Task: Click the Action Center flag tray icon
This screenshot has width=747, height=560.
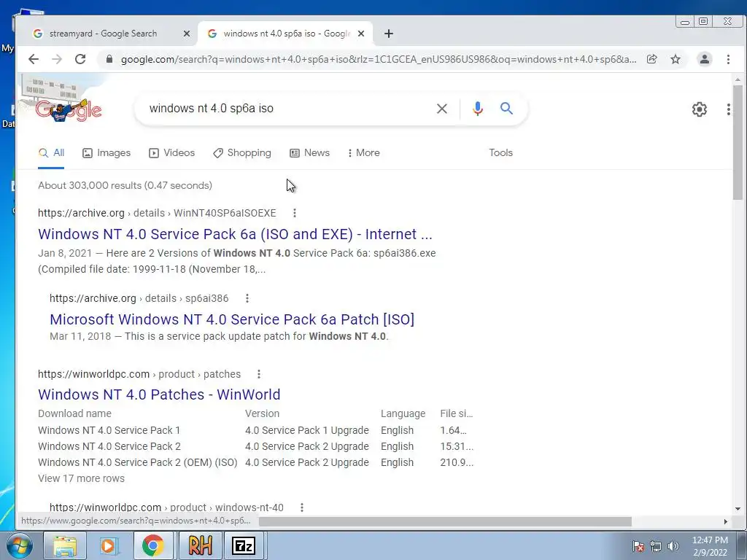Action: (x=638, y=545)
